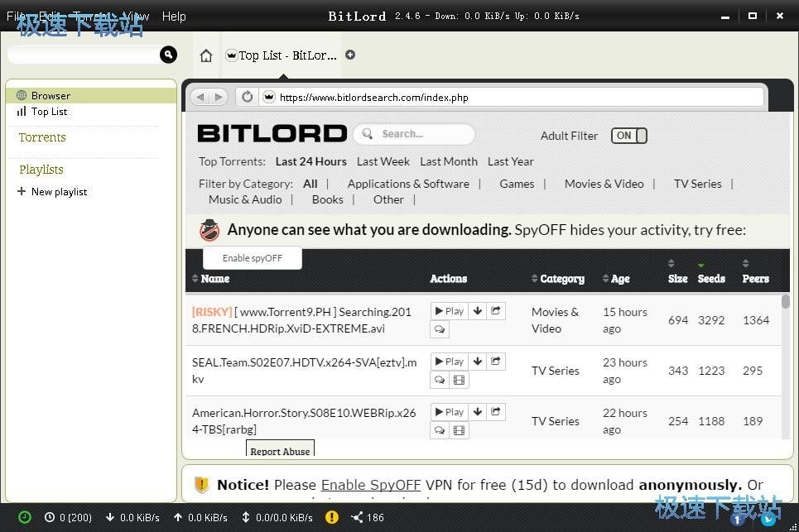The image size is (799, 532).
Task: Filter by TV Series category
Action: pos(698,184)
